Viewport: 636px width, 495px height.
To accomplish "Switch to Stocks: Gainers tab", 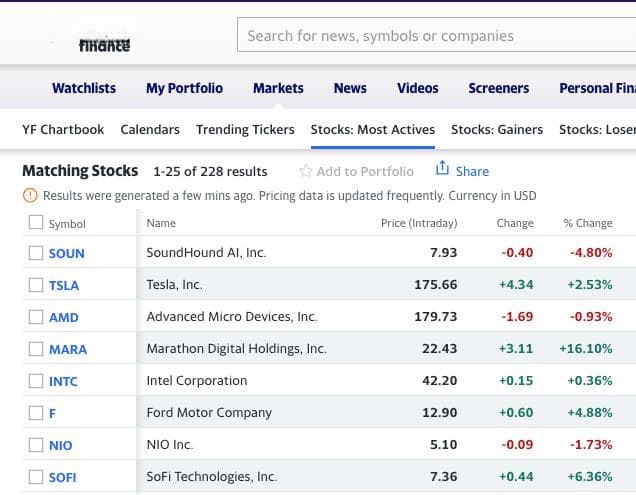I will click(497, 129).
